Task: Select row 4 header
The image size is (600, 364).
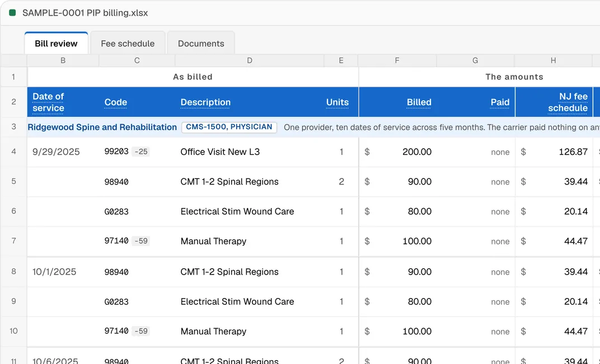Action: tap(14, 152)
